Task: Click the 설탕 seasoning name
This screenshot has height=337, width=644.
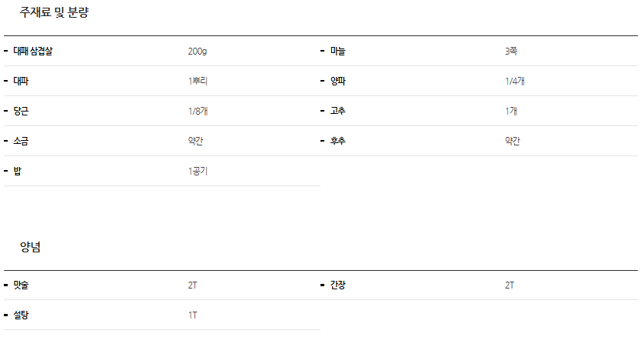Action: coord(21,315)
